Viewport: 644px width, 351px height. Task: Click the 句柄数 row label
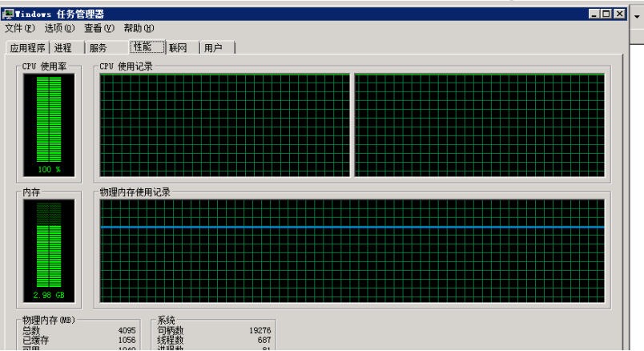click(171, 330)
